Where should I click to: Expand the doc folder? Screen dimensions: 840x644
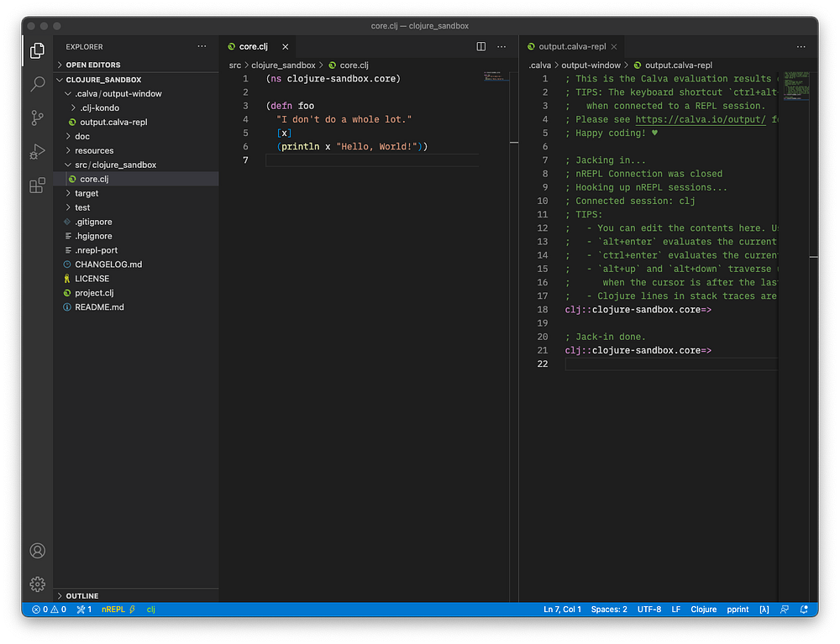coord(82,137)
